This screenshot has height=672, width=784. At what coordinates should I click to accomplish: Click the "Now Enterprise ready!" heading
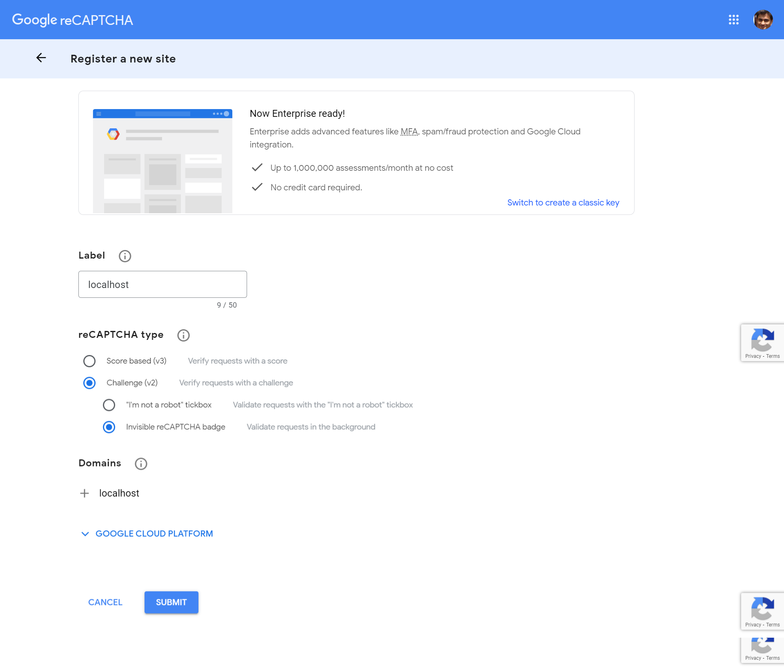(297, 114)
